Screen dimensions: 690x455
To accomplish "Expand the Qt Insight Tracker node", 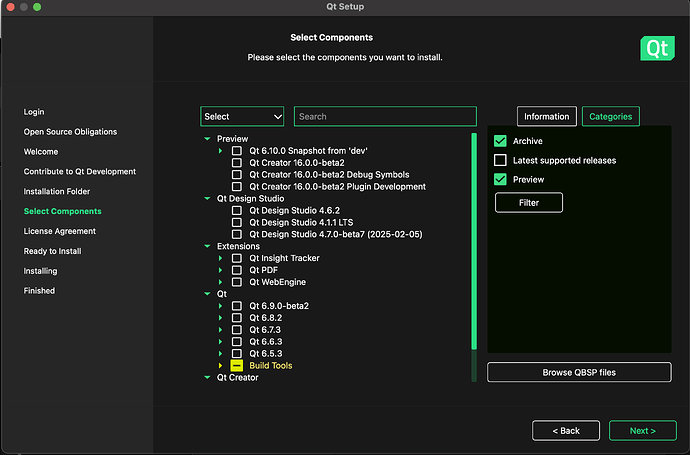I will (x=220, y=258).
